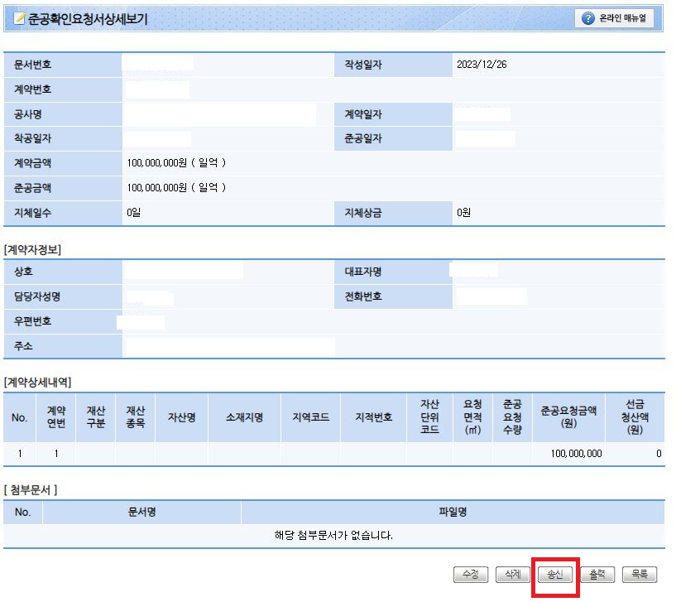Click the 착공일자 label

point(32,138)
